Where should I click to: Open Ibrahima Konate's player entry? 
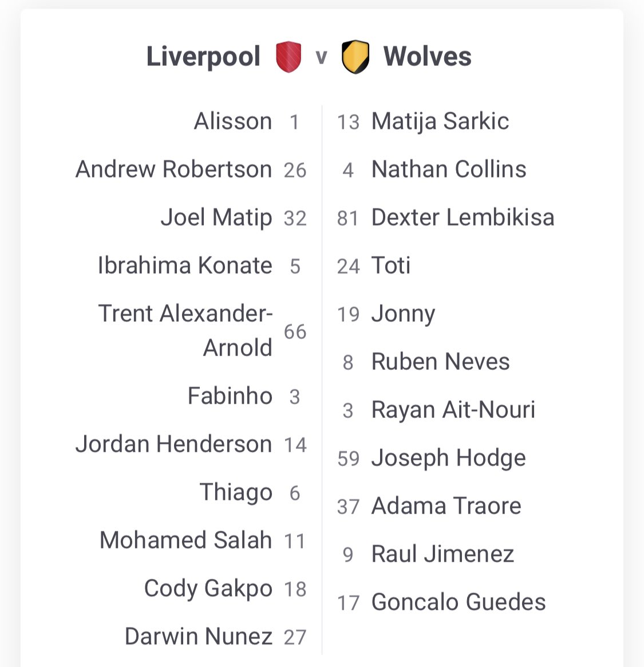pyautogui.click(x=184, y=266)
